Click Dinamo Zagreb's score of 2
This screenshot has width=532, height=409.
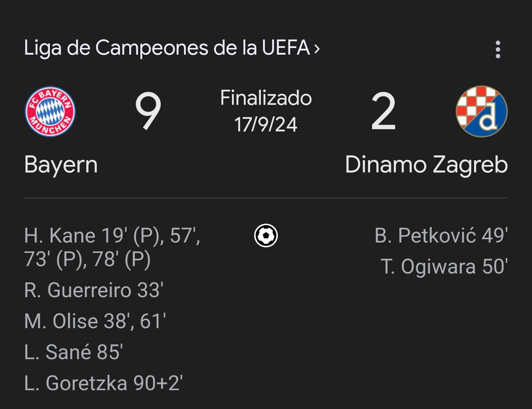pos(383,111)
